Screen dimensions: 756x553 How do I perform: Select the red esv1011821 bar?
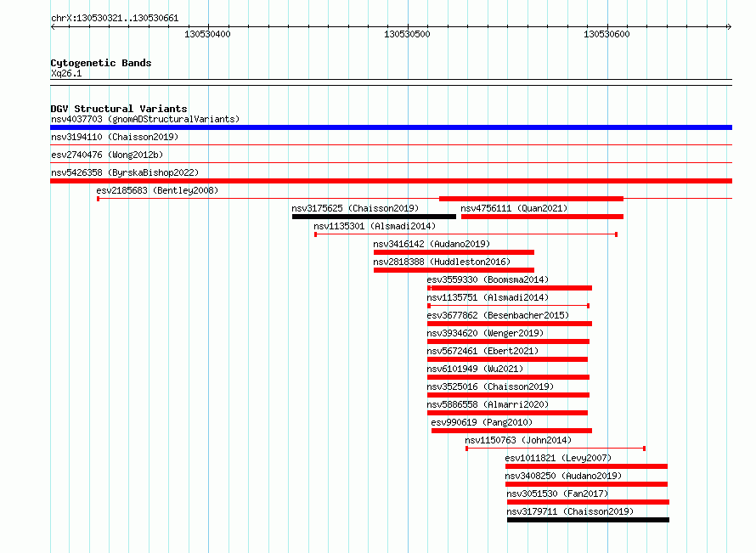[x=586, y=466]
